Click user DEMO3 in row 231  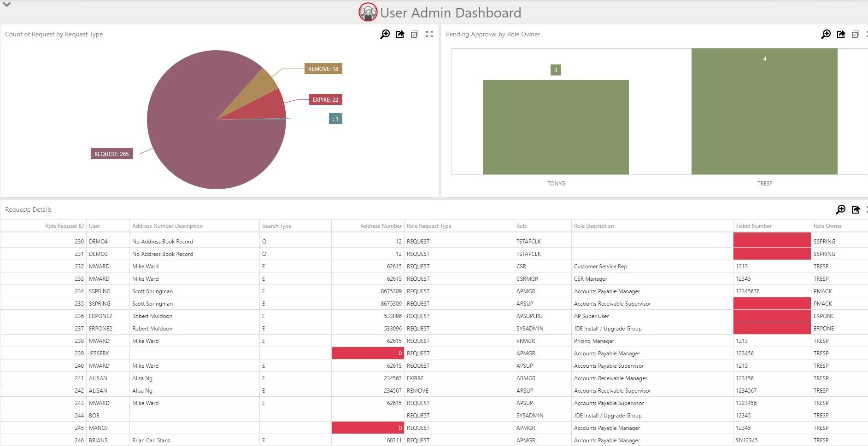coord(98,254)
